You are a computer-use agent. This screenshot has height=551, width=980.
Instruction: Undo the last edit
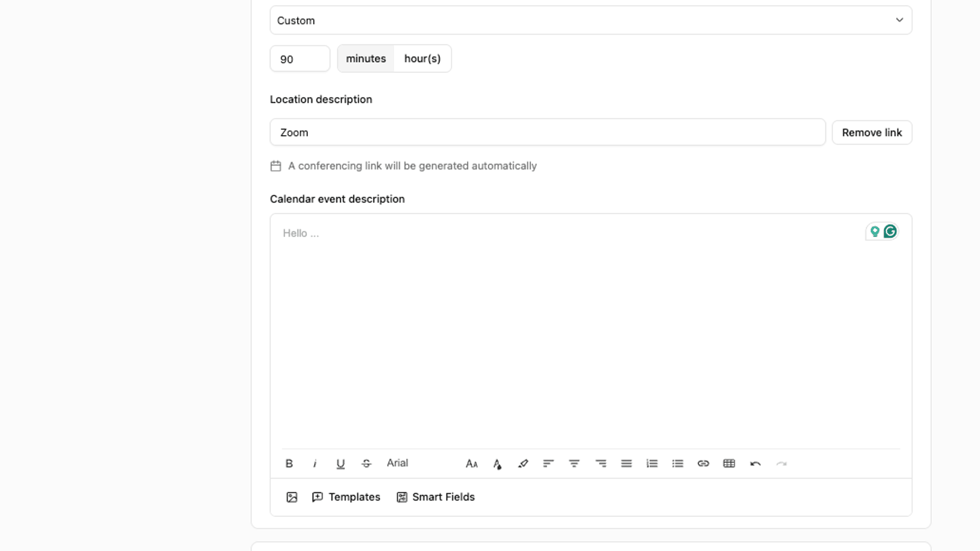(x=755, y=463)
